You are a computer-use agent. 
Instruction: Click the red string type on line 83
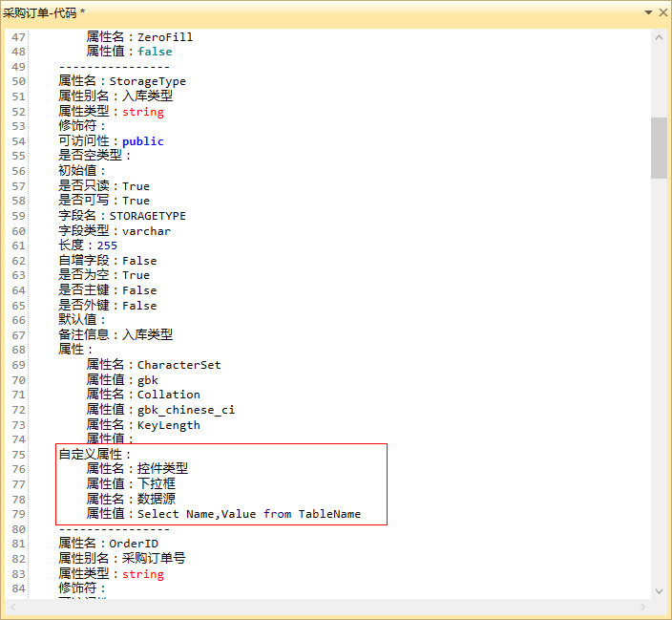(142, 574)
